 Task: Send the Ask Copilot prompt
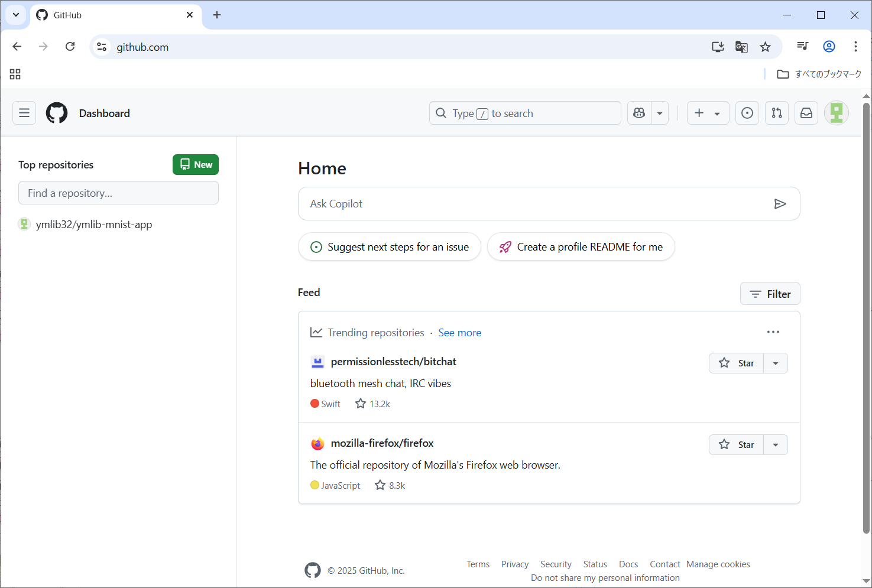click(x=780, y=204)
